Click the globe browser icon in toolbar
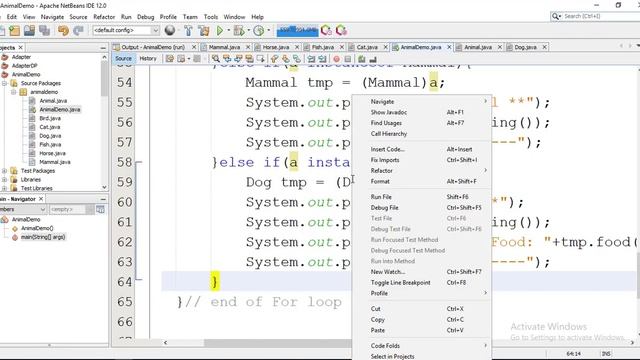640x360 pixels. [170, 31]
